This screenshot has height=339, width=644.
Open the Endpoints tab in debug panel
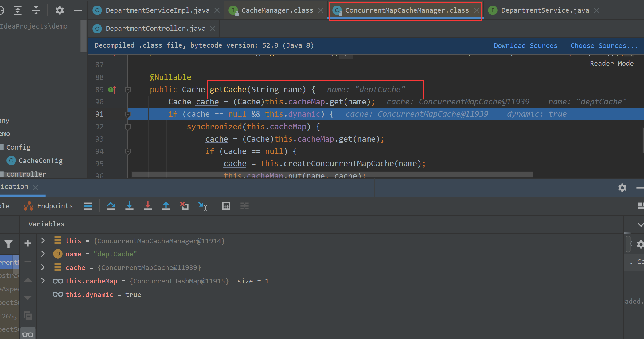click(48, 206)
